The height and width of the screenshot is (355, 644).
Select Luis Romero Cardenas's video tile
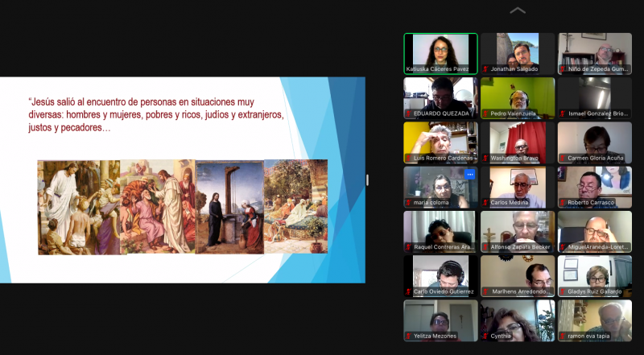440,142
